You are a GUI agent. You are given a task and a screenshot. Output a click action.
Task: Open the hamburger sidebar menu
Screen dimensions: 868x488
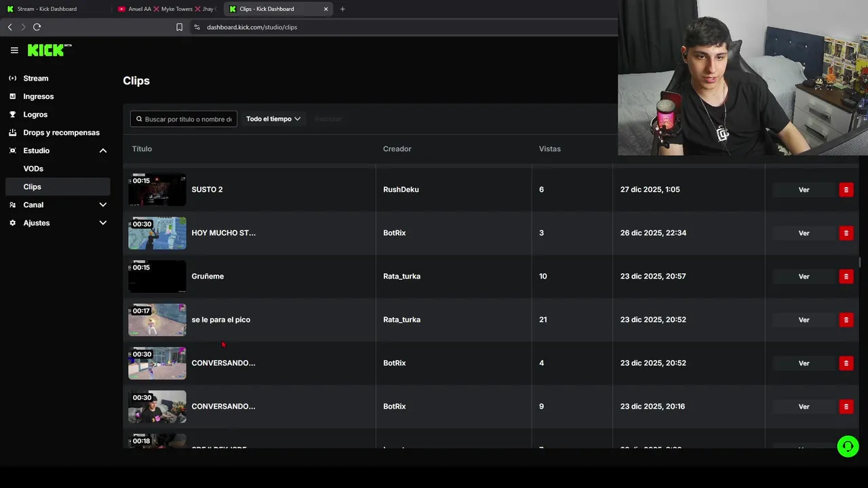[14, 50]
